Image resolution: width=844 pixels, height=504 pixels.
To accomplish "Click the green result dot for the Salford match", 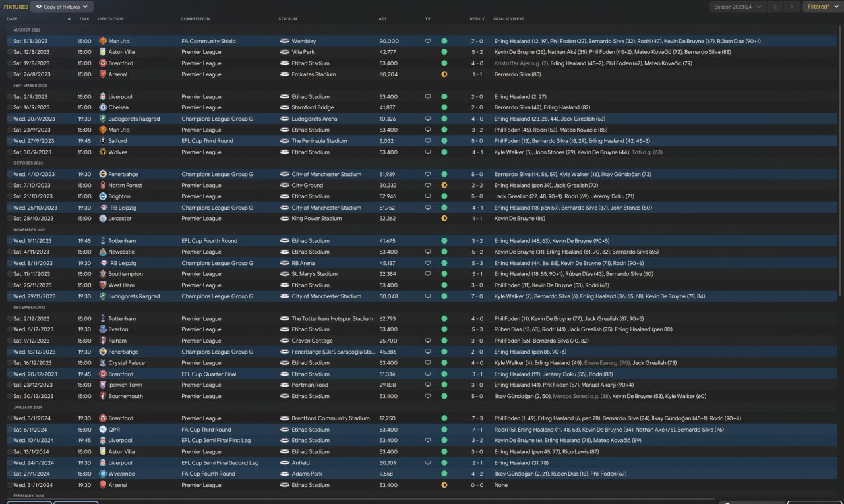I will (x=444, y=141).
